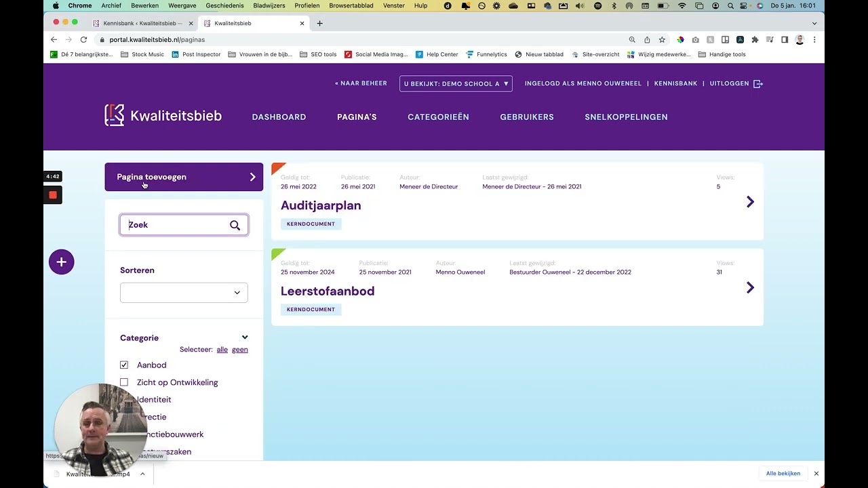Open Leerstofaanbod using its arrow icon
The height and width of the screenshot is (488, 868).
(x=750, y=288)
